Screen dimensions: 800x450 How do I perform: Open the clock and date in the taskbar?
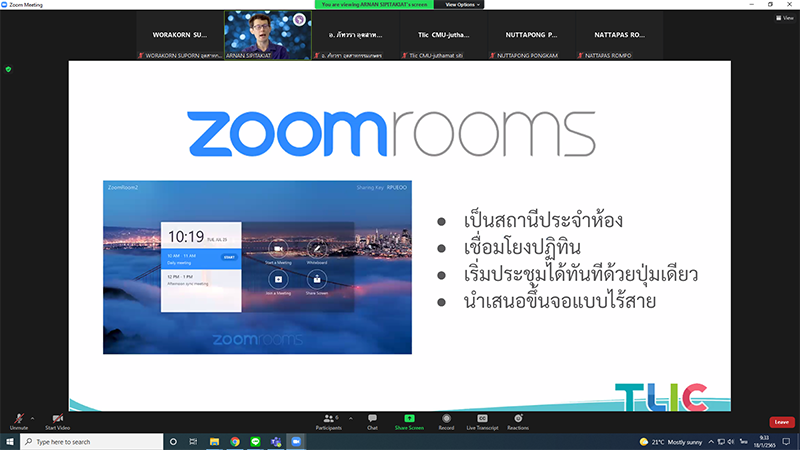[x=764, y=442]
